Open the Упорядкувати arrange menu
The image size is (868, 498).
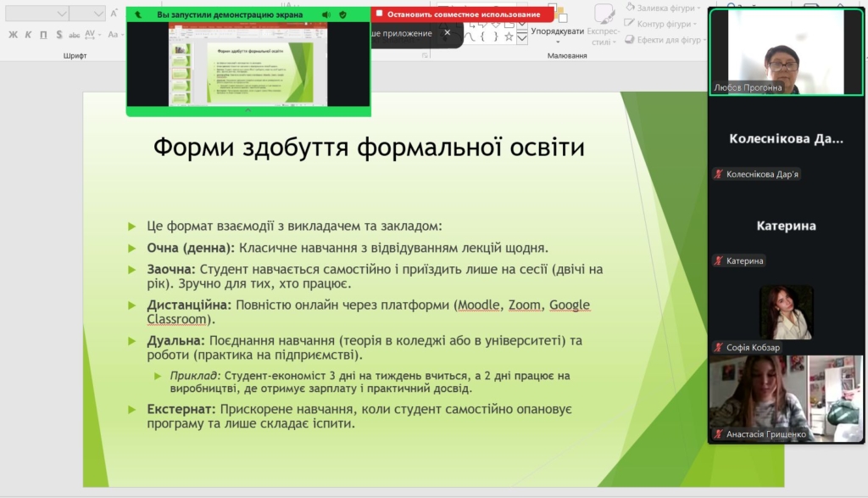pos(557,31)
